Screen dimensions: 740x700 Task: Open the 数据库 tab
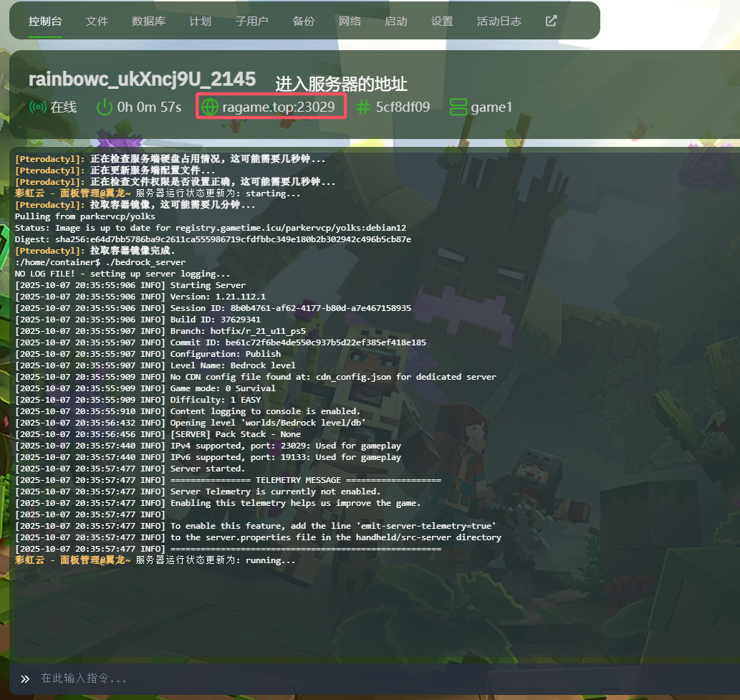(x=148, y=21)
